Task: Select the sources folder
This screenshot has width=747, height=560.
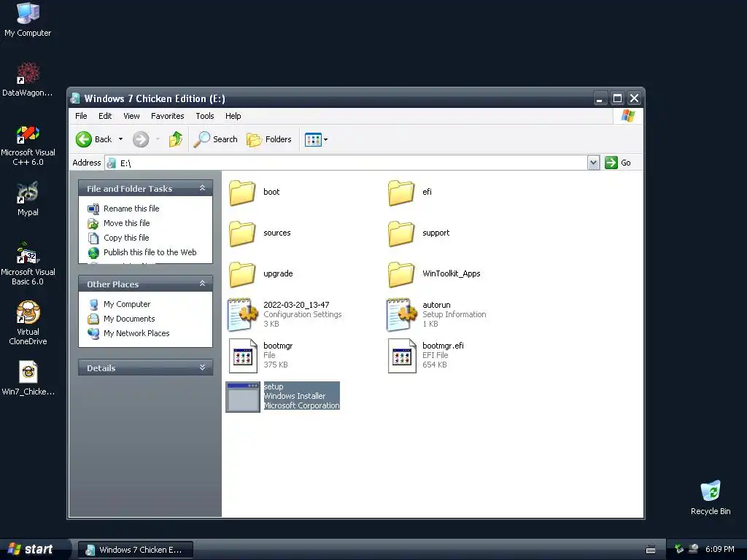Action: pos(260,233)
